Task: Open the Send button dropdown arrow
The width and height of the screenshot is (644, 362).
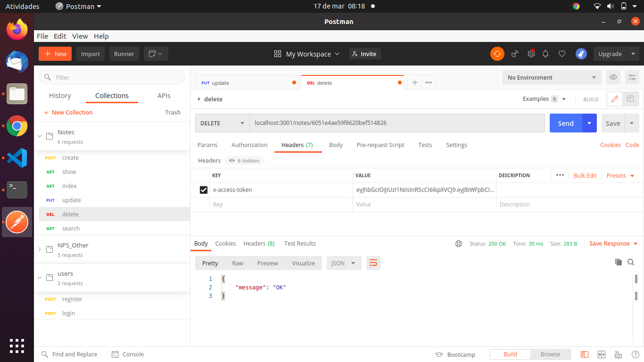Action: (x=589, y=123)
